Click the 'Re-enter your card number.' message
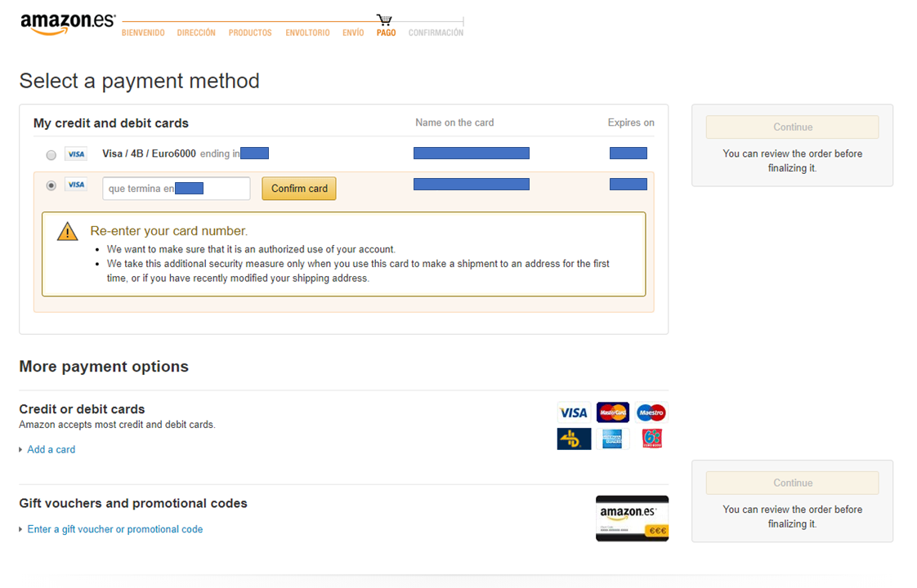Screen dimensions: 917x588 [x=169, y=231]
